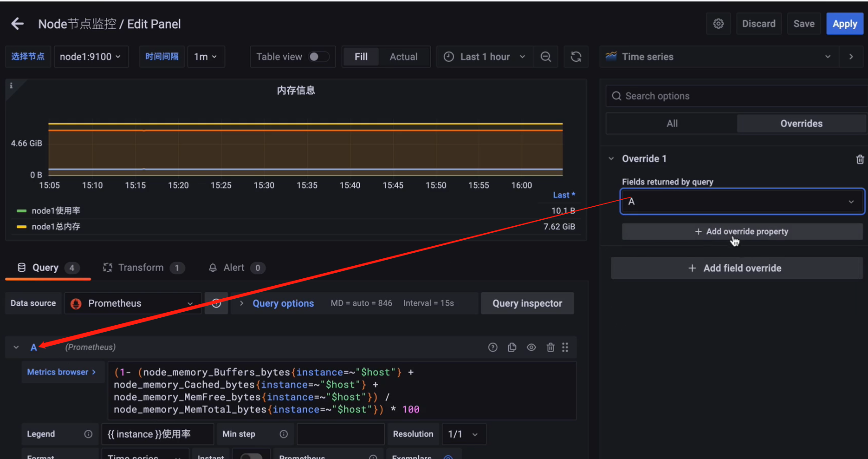
Task: Select the Overrides tab
Action: click(x=801, y=123)
